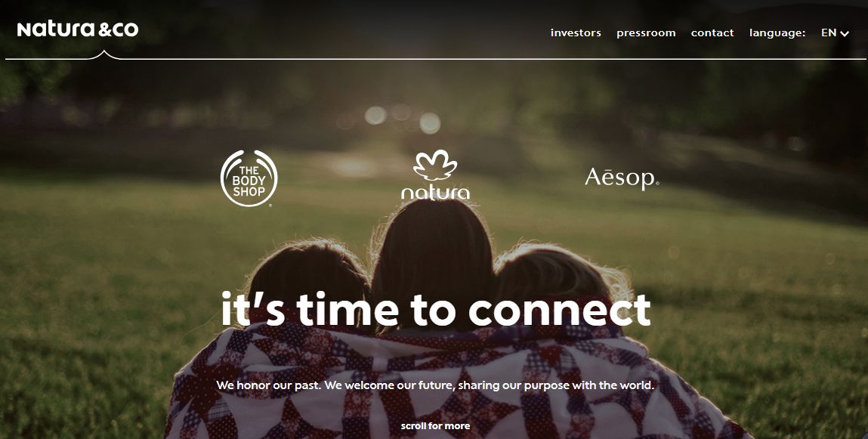Click the language: label

(x=777, y=32)
